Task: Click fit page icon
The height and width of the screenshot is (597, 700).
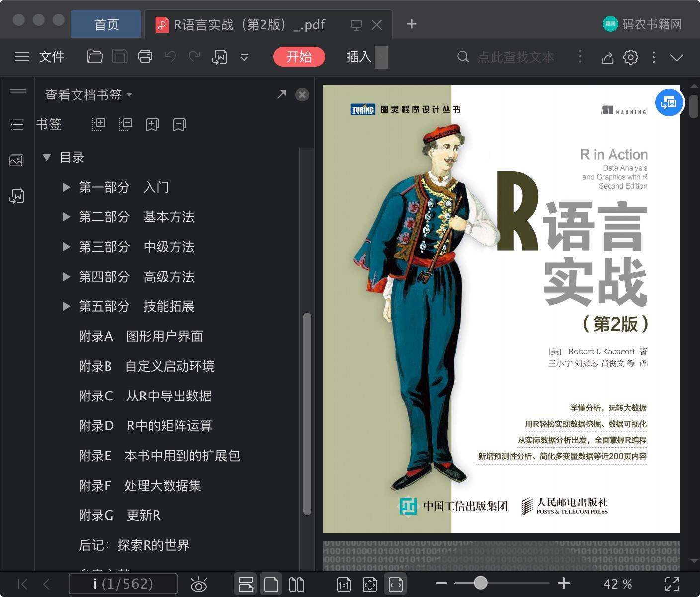Action: (369, 584)
